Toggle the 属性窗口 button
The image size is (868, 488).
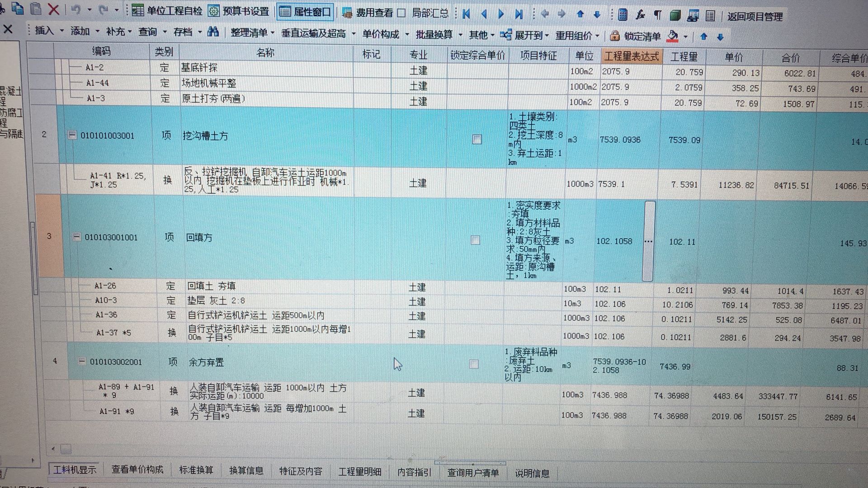tap(305, 11)
